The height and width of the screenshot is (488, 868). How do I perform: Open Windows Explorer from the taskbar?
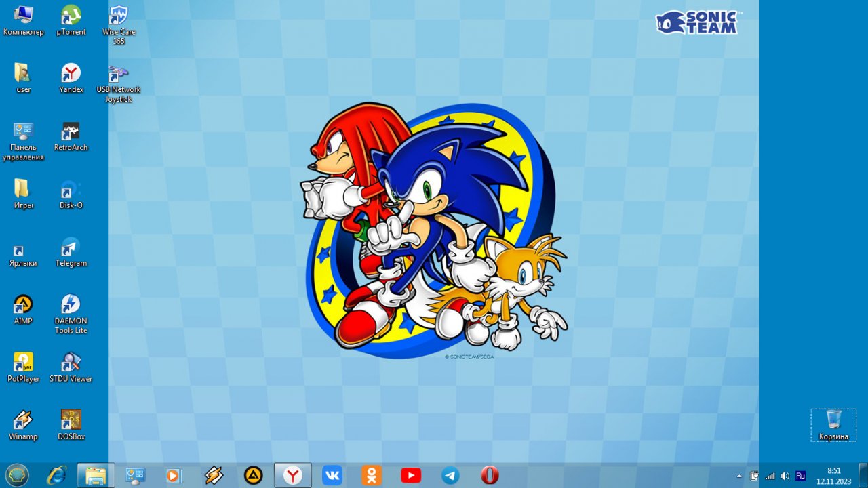pos(96,476)
